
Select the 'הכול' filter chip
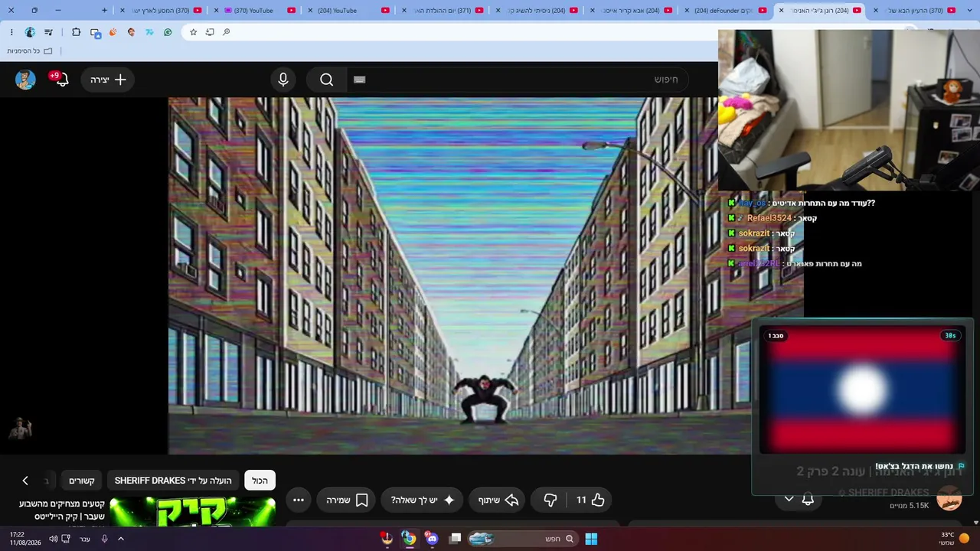tap(260, 481)
